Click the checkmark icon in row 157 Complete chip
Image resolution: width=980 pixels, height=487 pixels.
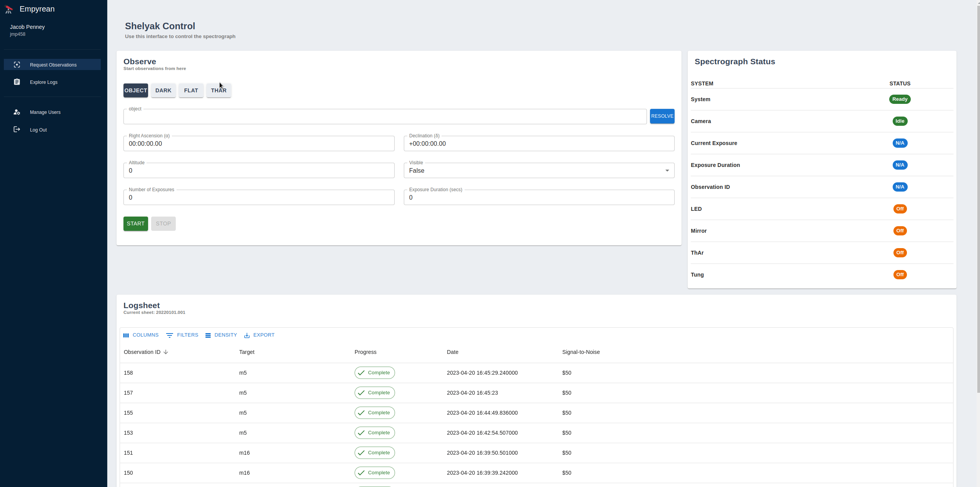pyautogui.click(x=361, y=393)
